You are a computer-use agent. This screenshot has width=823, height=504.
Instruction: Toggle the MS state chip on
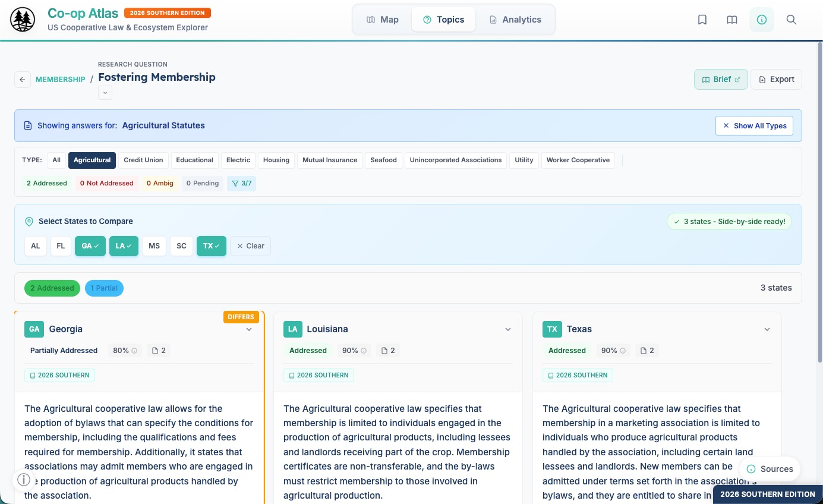tap(154, 246)
